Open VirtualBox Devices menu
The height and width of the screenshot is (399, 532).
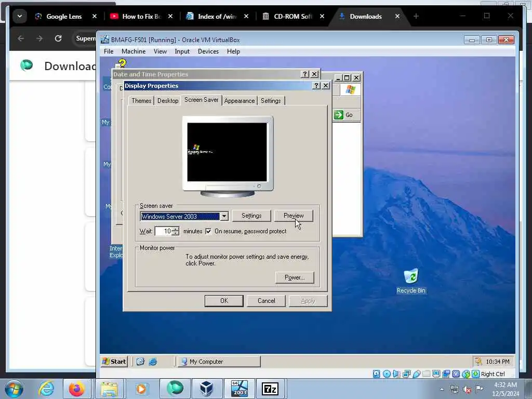click(x=208, y=51)
